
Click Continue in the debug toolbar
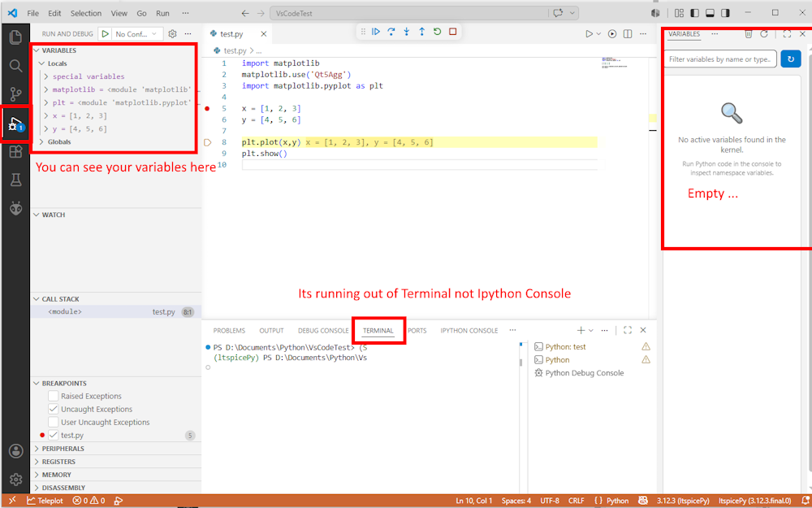(376, 32)
